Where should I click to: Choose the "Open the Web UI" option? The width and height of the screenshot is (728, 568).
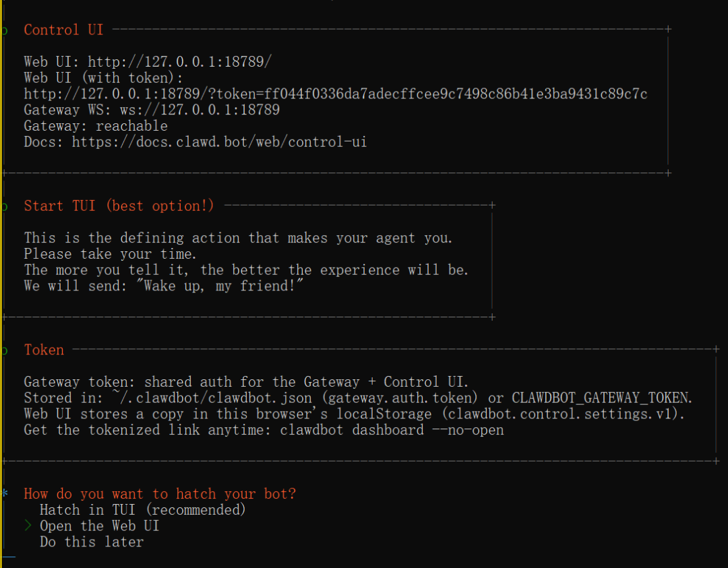(99, 526)
